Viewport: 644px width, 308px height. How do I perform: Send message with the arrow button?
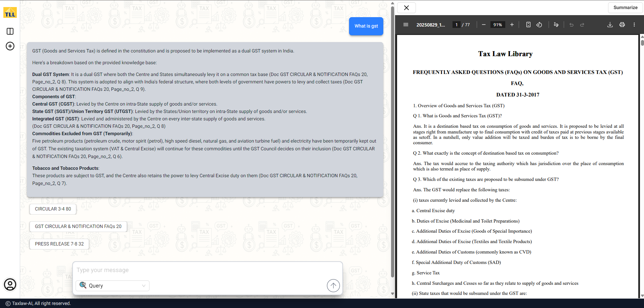coord(333,285)
